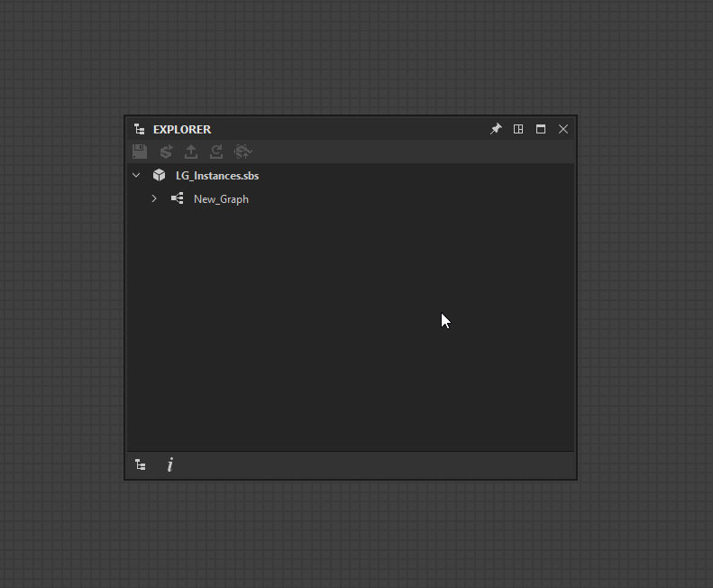Switch to the tree view at the panel bottom

tap(141, 464)
